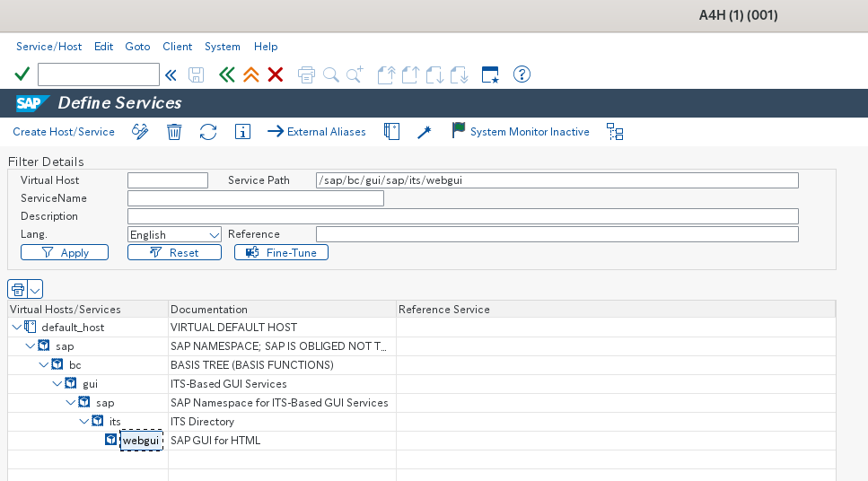This screenshot has width=868, height=481.
Task: Click the hierarchy tree icon at toolbar end
Action: (615, 132)
